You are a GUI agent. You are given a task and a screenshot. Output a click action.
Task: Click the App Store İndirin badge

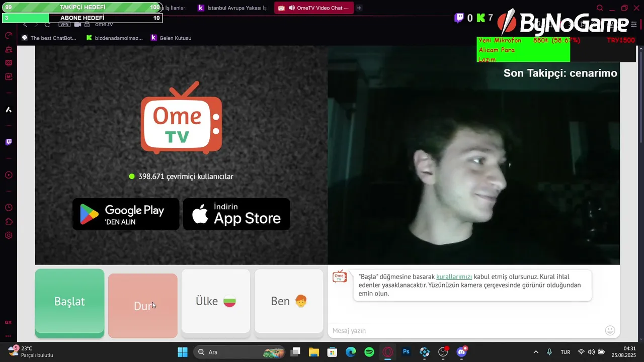point(236,214)
